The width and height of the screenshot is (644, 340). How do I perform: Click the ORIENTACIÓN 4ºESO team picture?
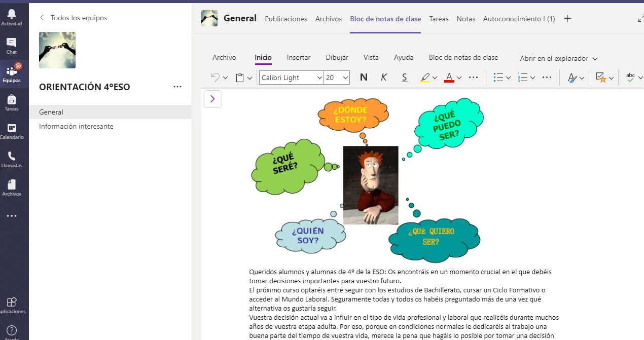[57, 50]
